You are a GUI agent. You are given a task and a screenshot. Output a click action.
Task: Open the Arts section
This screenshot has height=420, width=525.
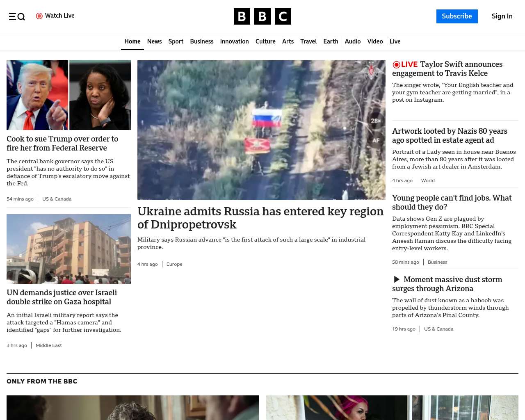[288, 41]
